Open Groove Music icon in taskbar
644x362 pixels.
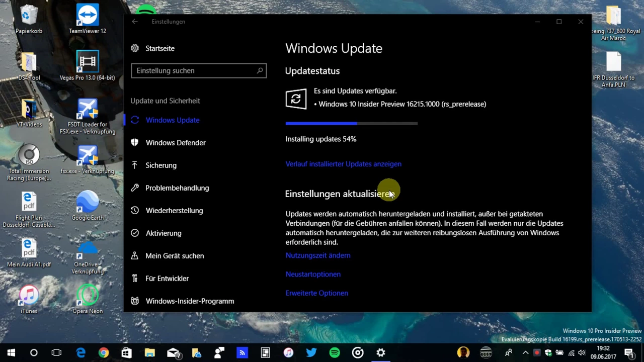(x=358, y=352)
